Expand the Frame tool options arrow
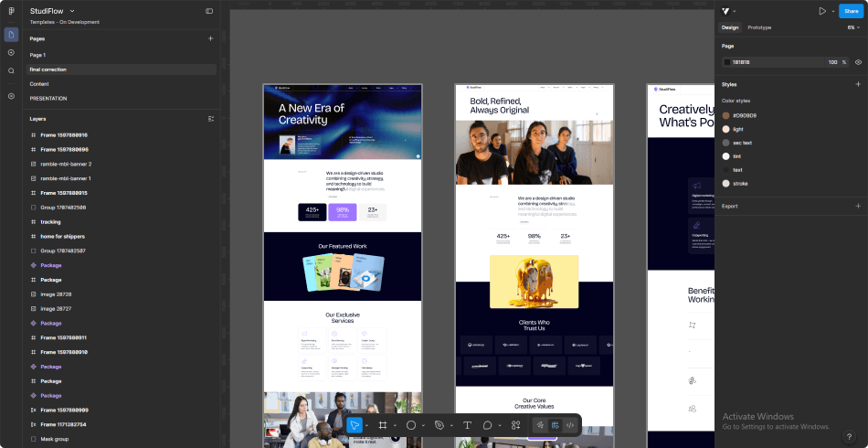This screenshot has height=448, width=868. point(395,426)
